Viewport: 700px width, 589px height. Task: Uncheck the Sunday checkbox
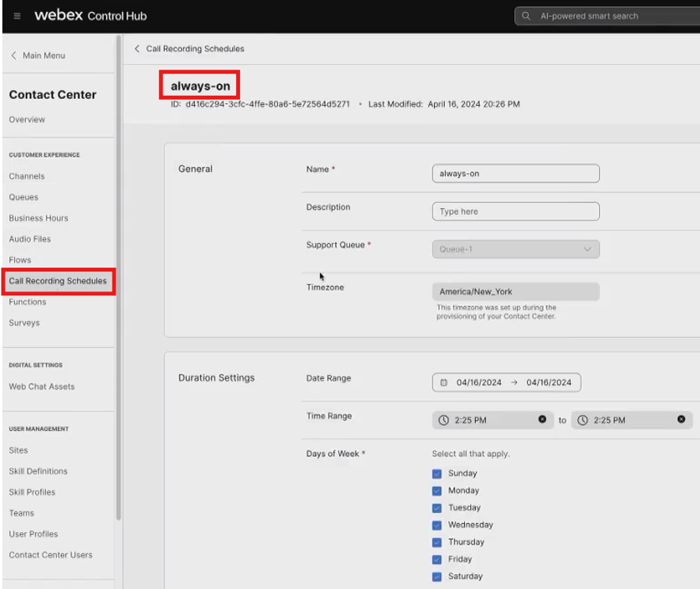tap(437, 473)
